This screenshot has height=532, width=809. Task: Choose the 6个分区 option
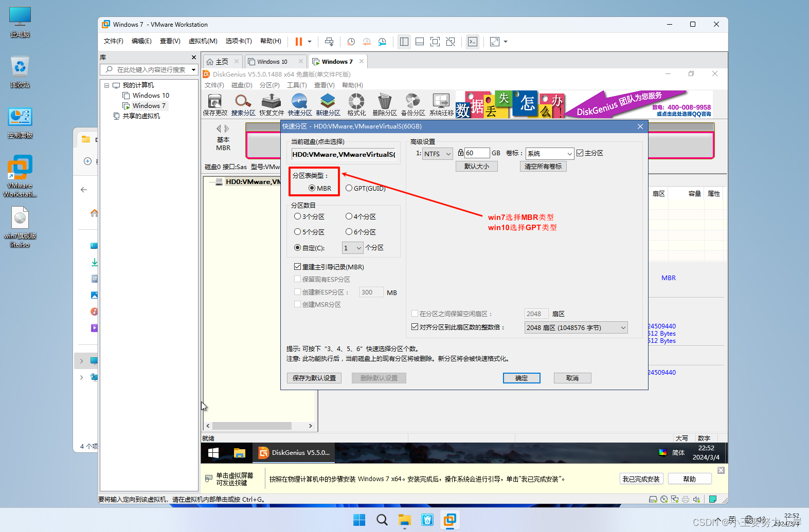[x=361, y=232]
